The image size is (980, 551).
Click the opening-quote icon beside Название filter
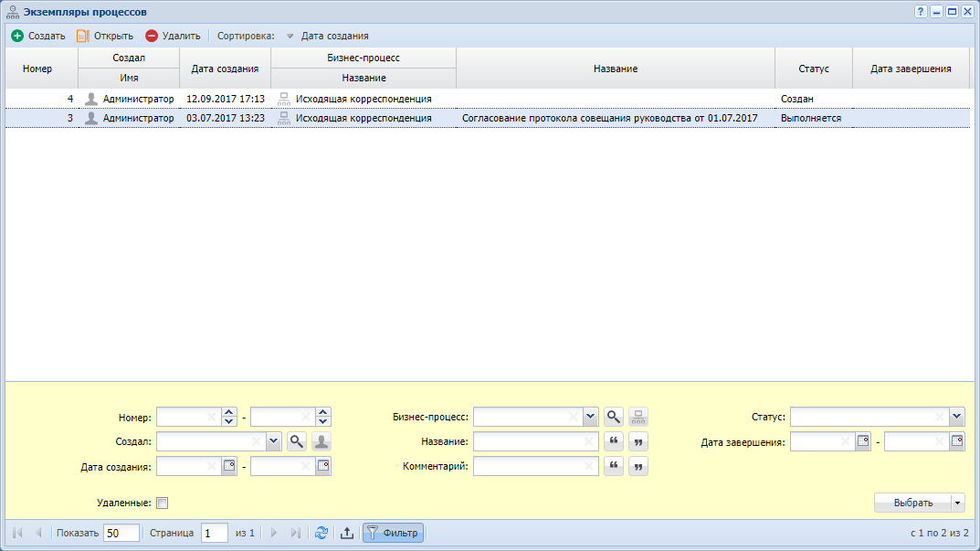tap(614, 441)
